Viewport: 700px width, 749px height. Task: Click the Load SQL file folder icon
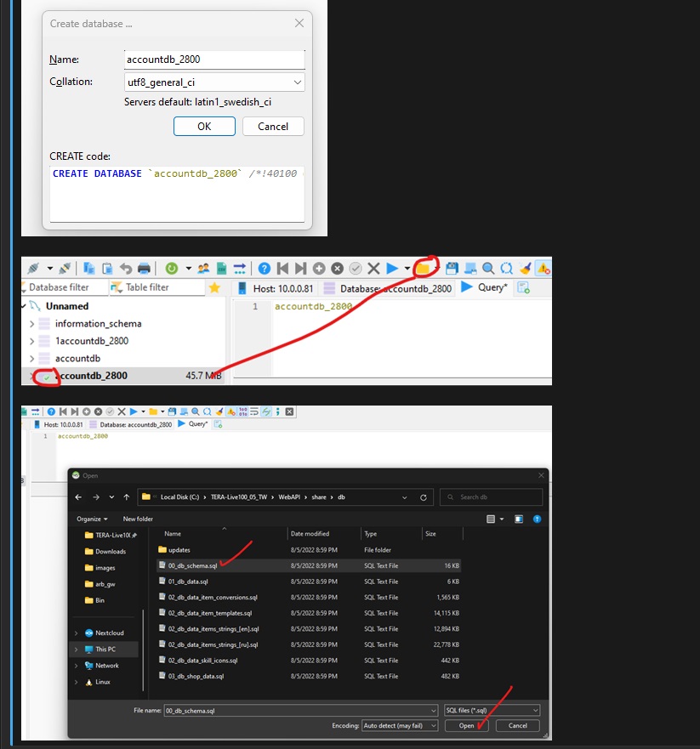(424, 268)
